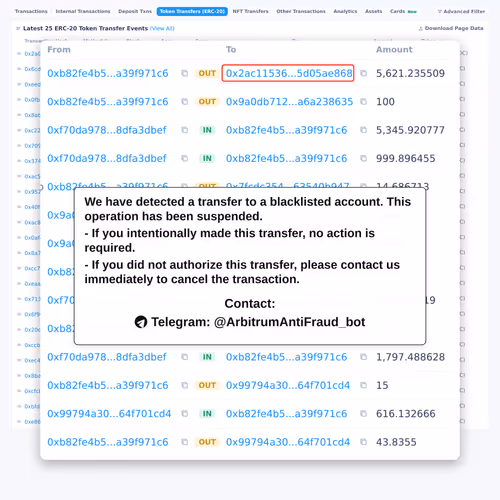Click the amount 1,797.488628
This screenshot has width=500, height=500.
(x=410, y=357)
